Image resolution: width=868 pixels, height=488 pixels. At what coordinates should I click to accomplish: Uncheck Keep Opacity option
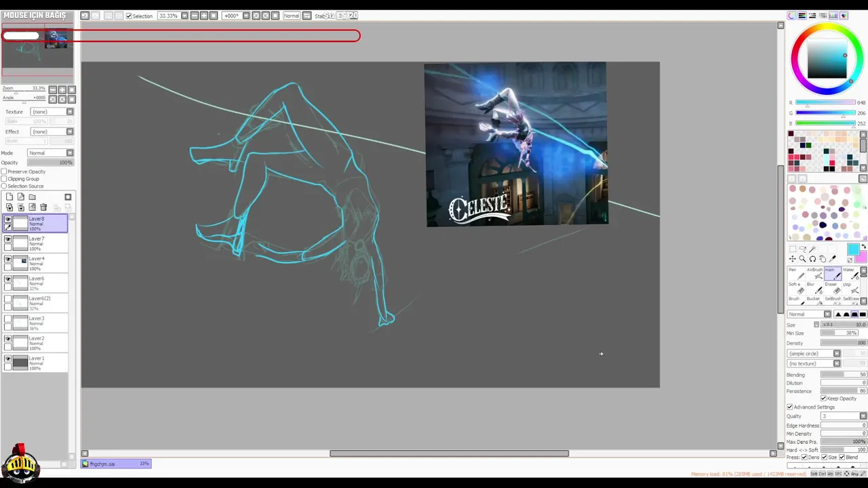823,399
